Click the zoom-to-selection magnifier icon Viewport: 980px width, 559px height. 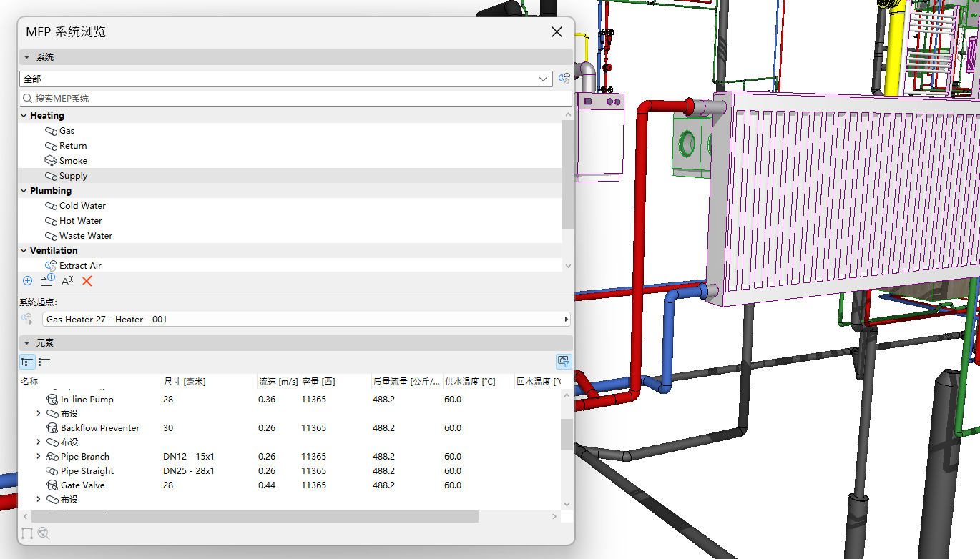pyautogui.click(x=44, y=533)
